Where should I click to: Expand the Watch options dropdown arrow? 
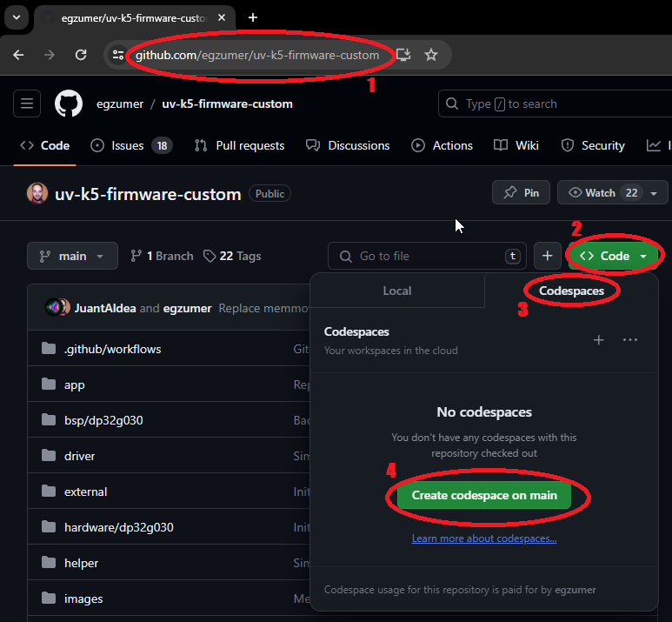point(653,193)
